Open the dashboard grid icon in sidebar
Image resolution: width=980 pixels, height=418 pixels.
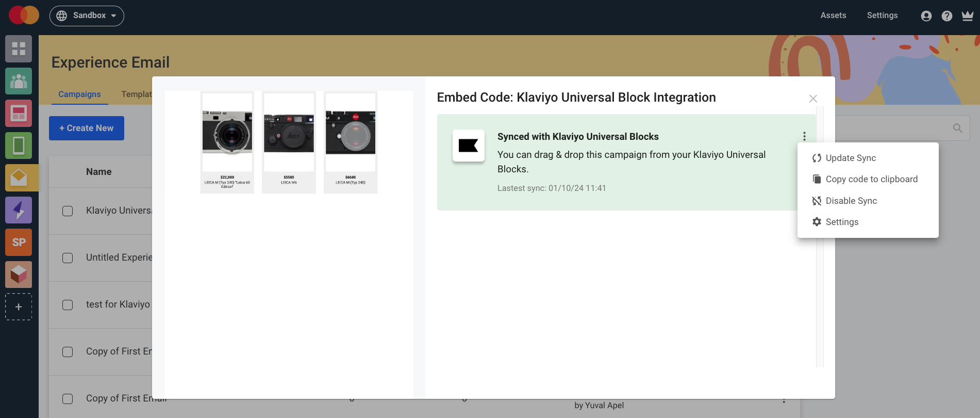point(19,49)
